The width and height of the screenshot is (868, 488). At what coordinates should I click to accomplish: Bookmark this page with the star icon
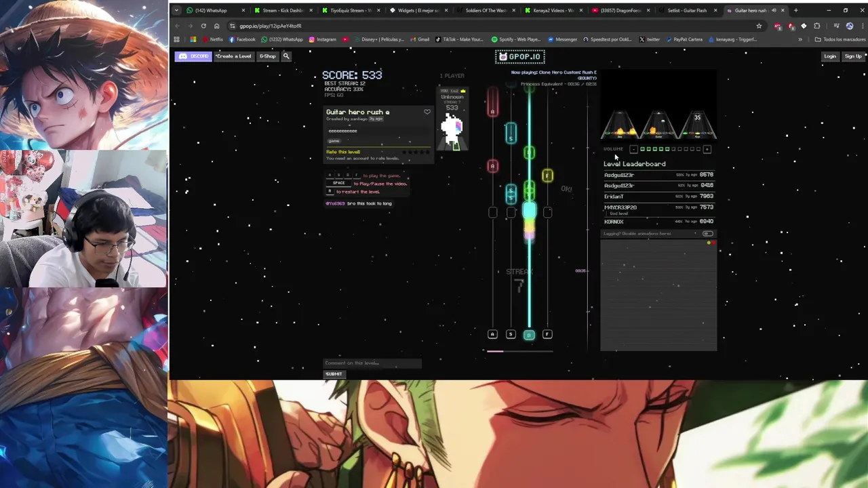point(759,26)
